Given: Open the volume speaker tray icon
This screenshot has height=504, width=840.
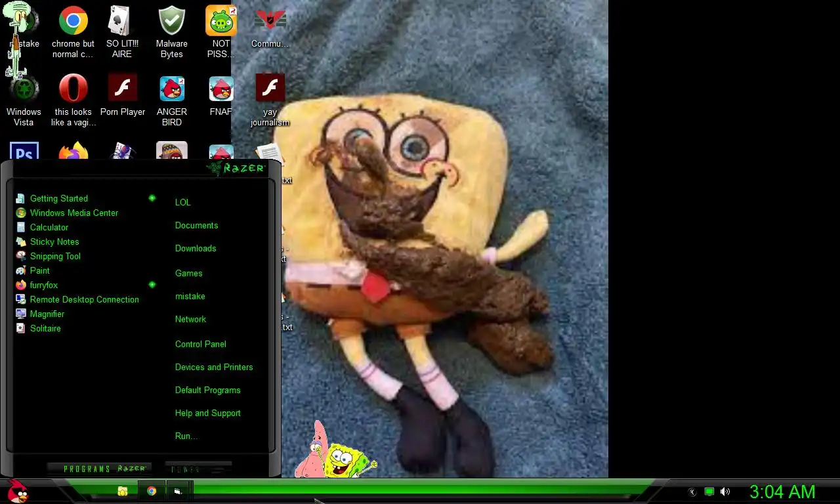Looking at the screenshot, I should click(725, 492).
